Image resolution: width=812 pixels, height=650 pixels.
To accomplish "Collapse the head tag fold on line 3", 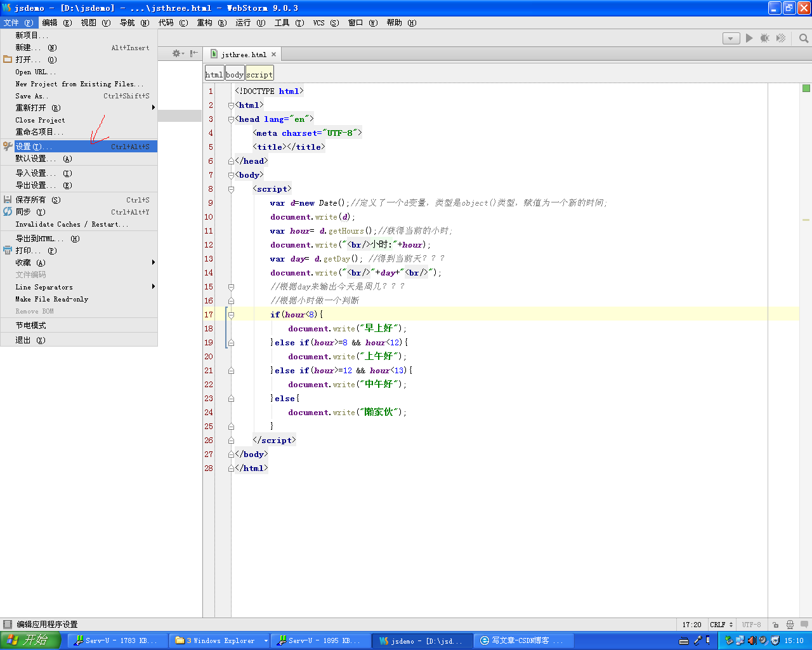I will [231, 119].
